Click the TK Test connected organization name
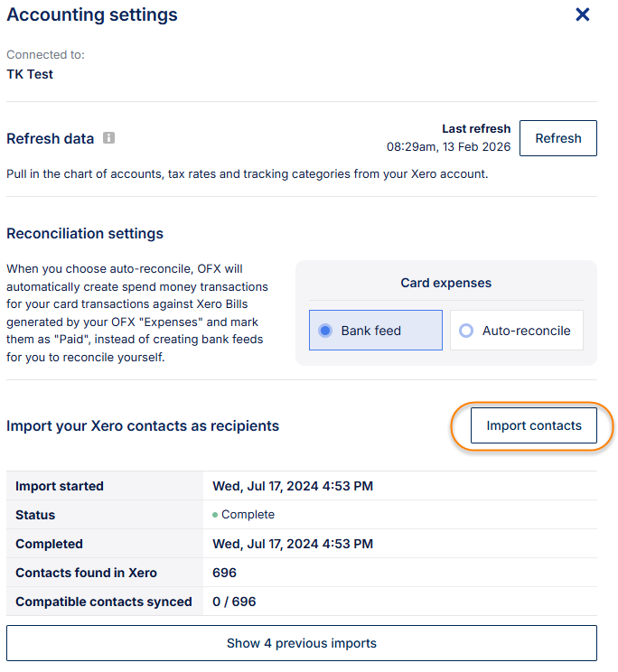 30,74
